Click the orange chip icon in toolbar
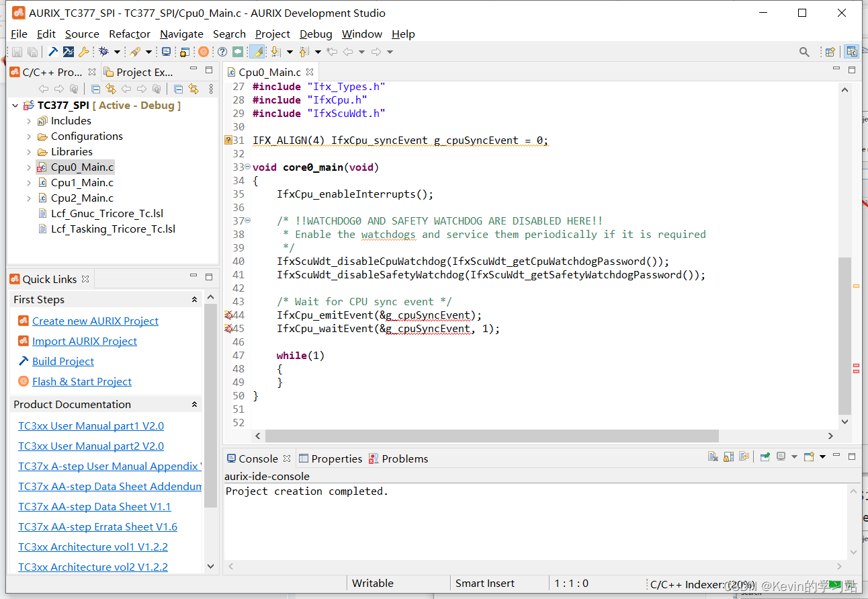Screen dimensions: 868x599 point(203,52)
